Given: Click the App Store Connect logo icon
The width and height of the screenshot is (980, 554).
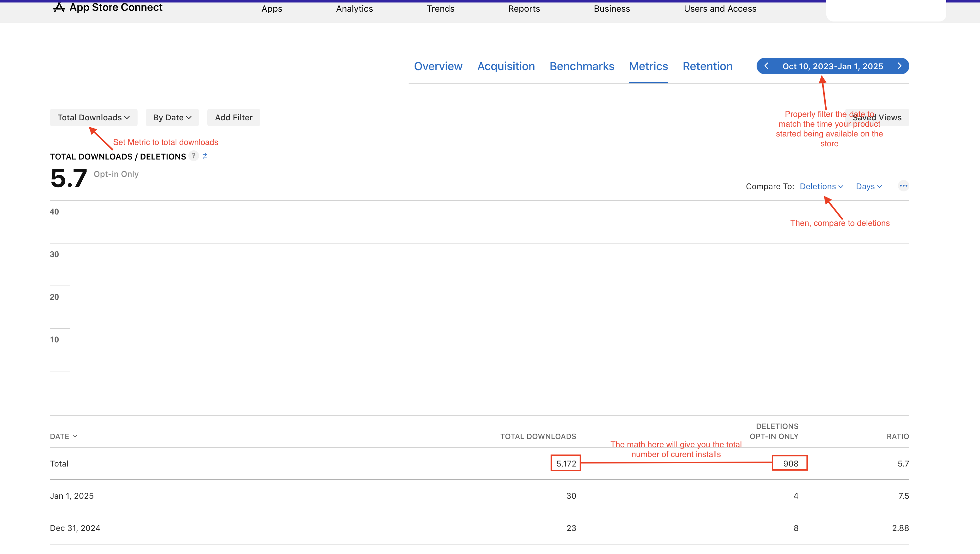Looking at the screenshot, I should [59, 7].
